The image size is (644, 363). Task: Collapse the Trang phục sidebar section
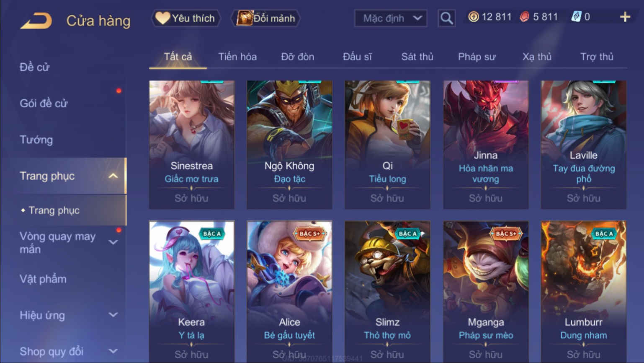click(113, 176)
